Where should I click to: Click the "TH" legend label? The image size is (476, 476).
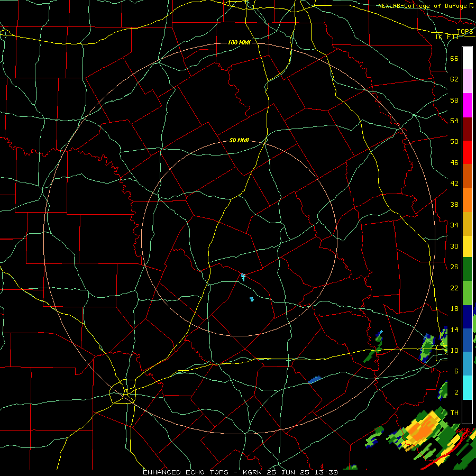454,413
